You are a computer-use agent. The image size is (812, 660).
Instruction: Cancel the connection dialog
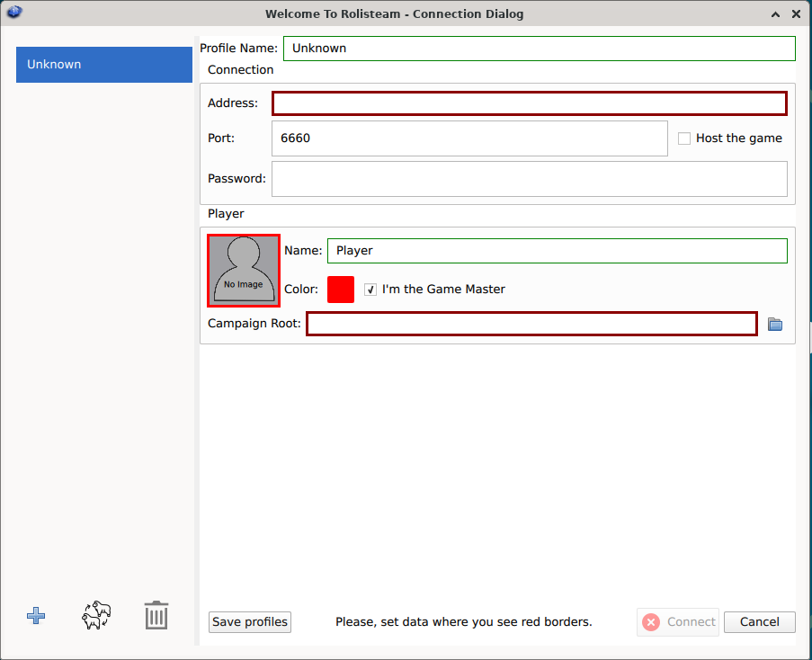(x=759, y=622)
